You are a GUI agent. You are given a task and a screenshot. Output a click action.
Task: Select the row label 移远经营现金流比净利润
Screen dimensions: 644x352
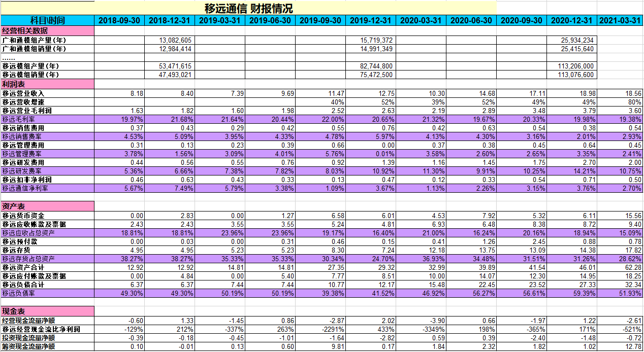[47, 329]
